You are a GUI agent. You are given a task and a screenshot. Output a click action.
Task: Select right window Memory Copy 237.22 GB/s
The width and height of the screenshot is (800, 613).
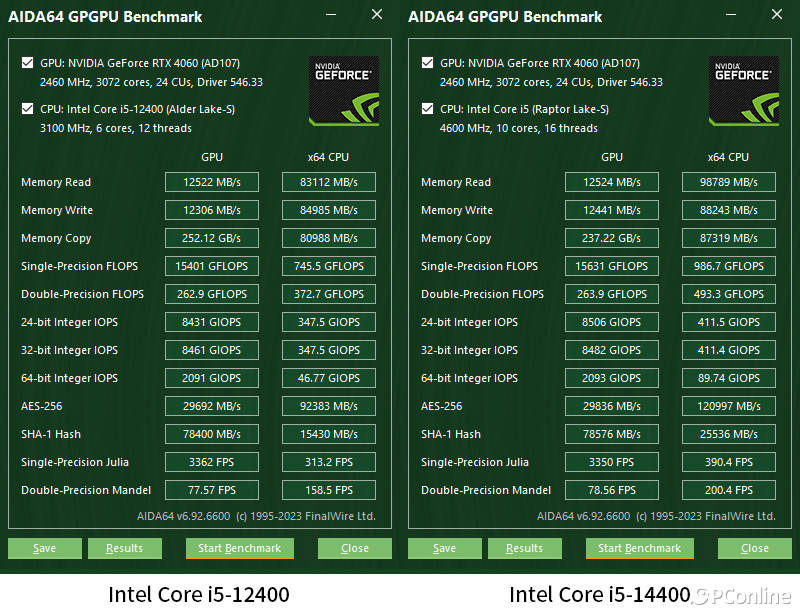(x=612, y=238)
